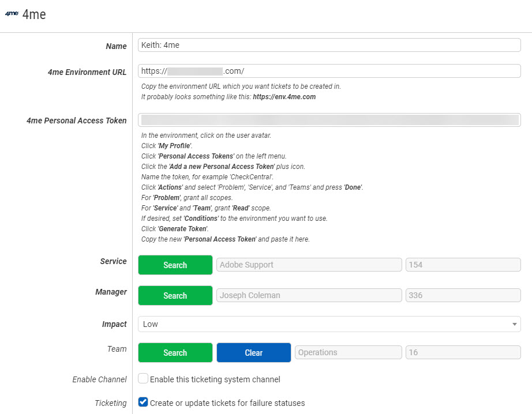The width and height of the screenshot is (532, 414).
Task: Click the Joseph Coleman manager field
Action: click(x=309, y=295)
